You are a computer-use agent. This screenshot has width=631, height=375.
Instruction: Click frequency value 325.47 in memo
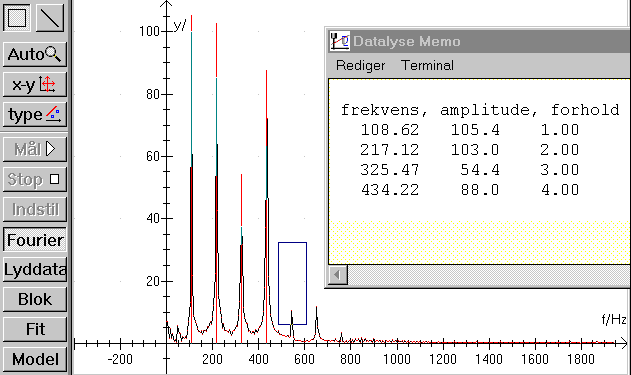(x=390, y=170)
